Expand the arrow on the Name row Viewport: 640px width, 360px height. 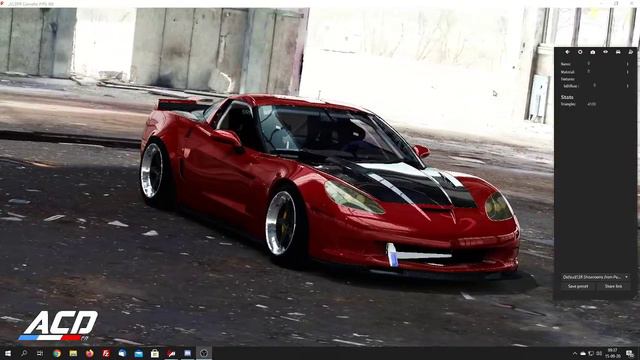coord(628,64)
